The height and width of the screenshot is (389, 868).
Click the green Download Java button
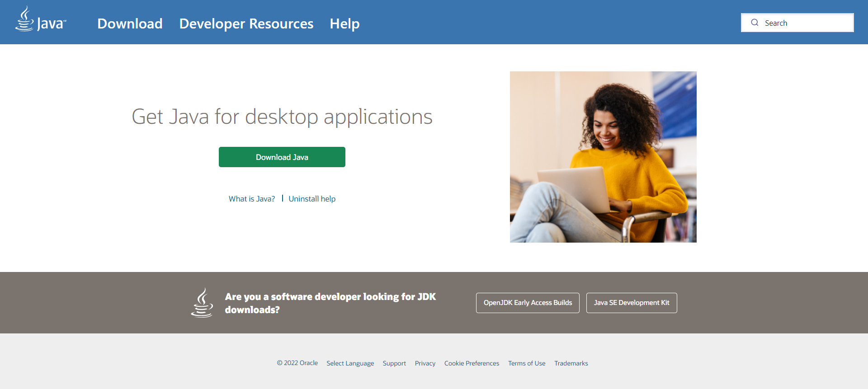282,157
